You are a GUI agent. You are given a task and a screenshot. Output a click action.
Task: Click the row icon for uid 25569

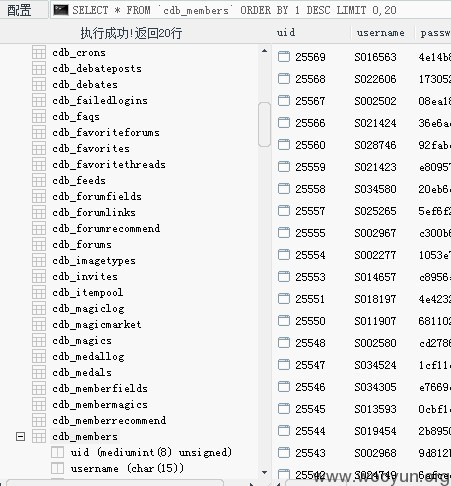[x=284, y=57]
